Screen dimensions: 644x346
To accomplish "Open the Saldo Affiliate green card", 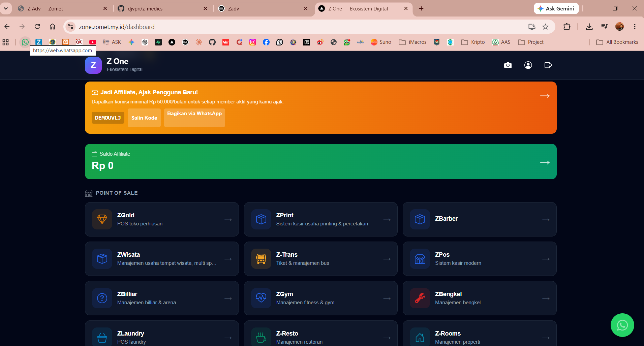I will (x=321, y=161).
